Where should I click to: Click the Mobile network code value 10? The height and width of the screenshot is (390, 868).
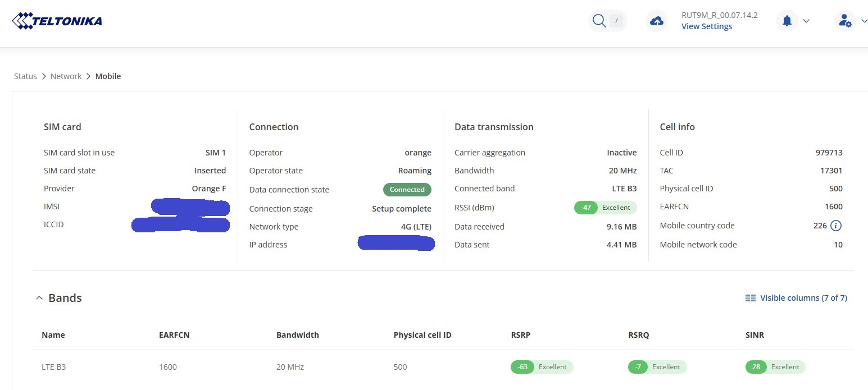click(838, 245)
